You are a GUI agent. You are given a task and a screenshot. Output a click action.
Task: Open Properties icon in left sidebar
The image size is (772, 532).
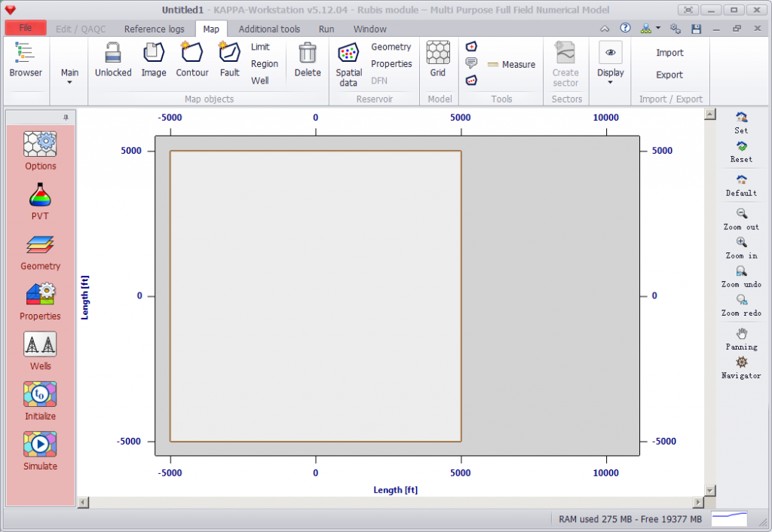(x=40, y=294)
